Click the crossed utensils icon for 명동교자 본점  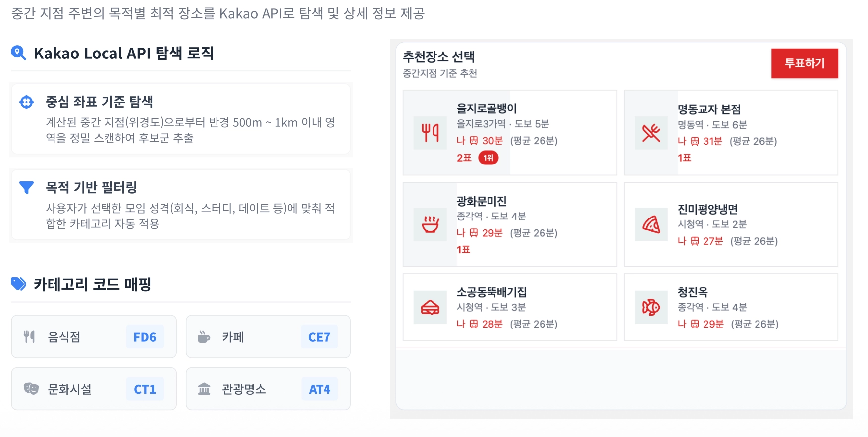click(651, 133)
